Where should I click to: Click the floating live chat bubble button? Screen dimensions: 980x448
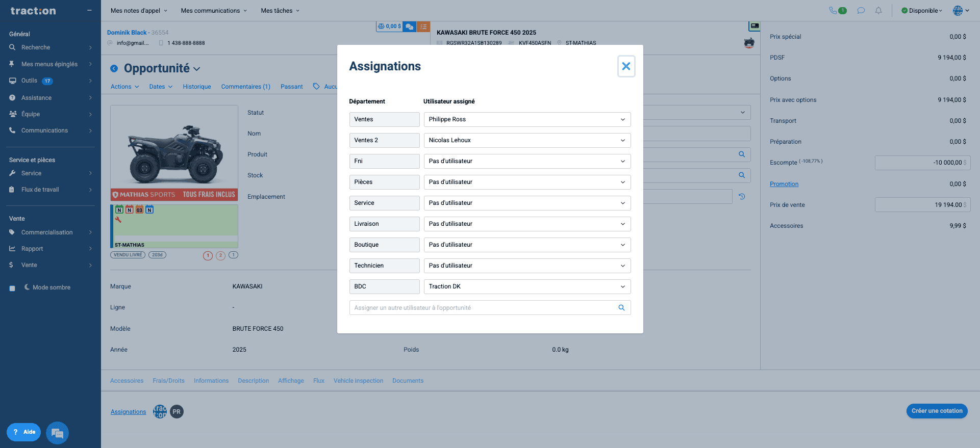[57, 433]
